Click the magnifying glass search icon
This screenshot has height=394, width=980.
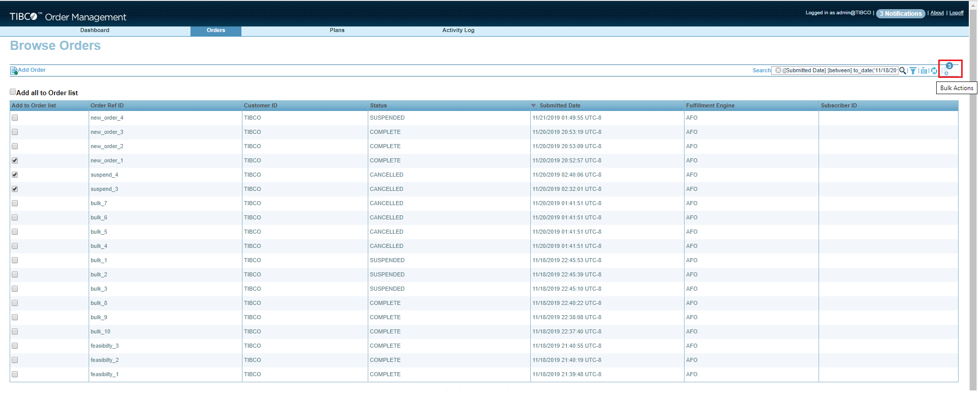[x=903, y=71]
